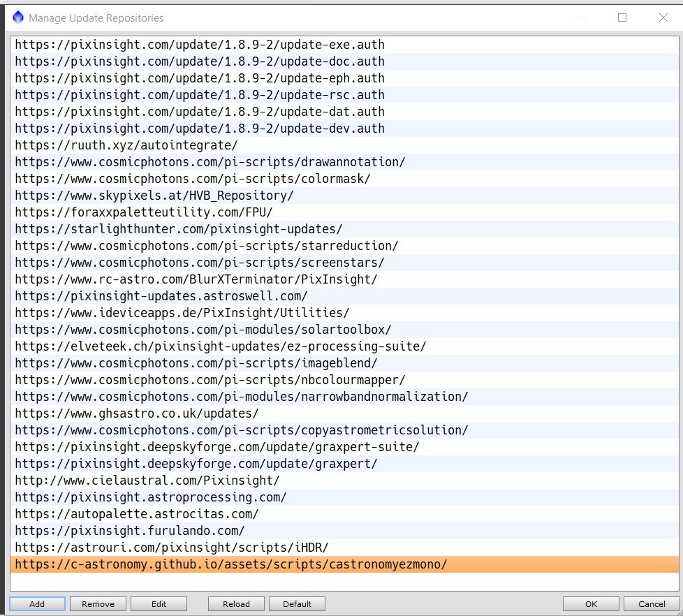Click the Default button
683x616 pixels.
(297, 604)
